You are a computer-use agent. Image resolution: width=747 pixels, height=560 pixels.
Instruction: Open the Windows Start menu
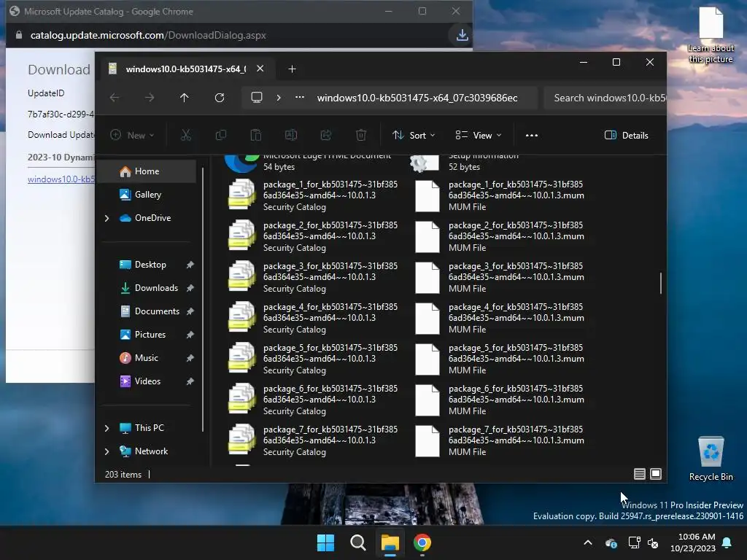[326, 542]
